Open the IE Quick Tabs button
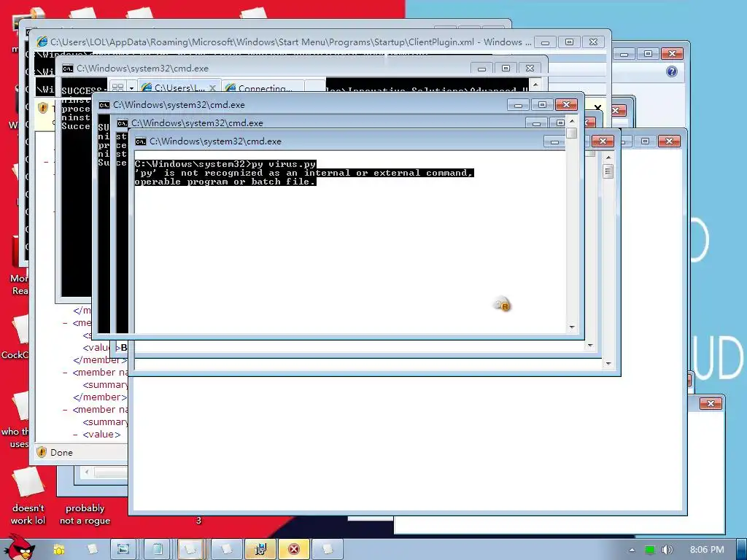 click(117, 87)
